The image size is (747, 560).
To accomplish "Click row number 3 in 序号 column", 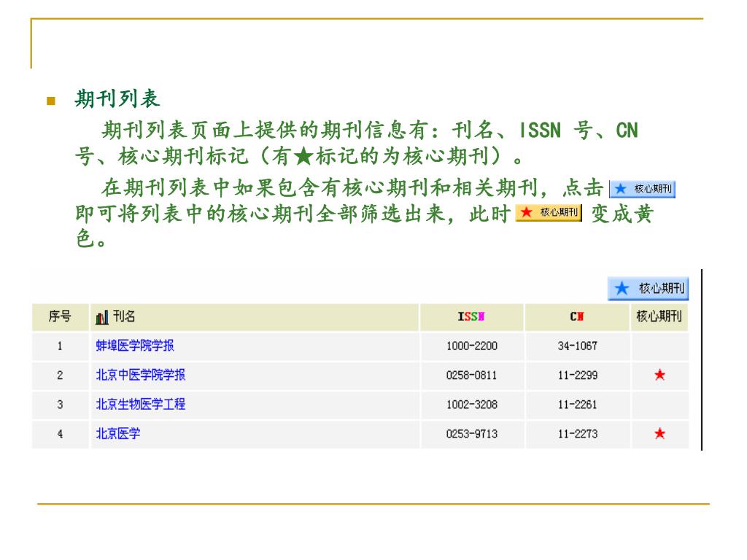I will (60, 405).
